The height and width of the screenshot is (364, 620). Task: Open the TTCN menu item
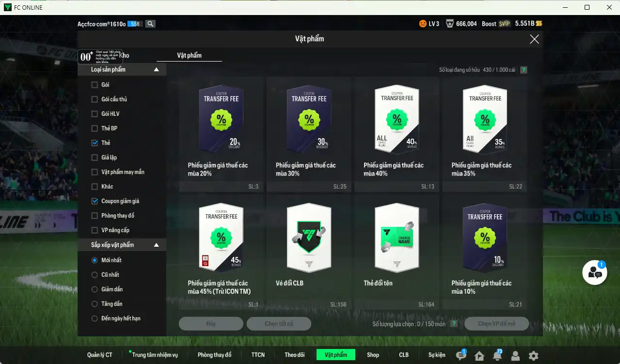coord(258,355)
